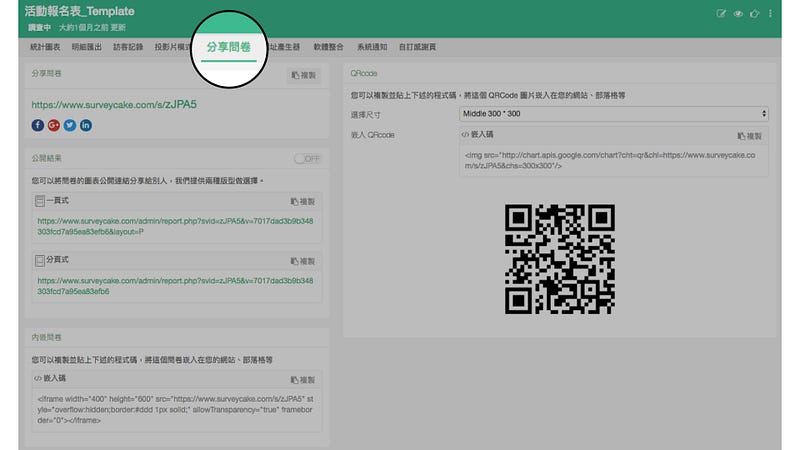Click the edit survey pencil icon
The width and height of the screenshot is (800, 450).
(x=721, y=14)
